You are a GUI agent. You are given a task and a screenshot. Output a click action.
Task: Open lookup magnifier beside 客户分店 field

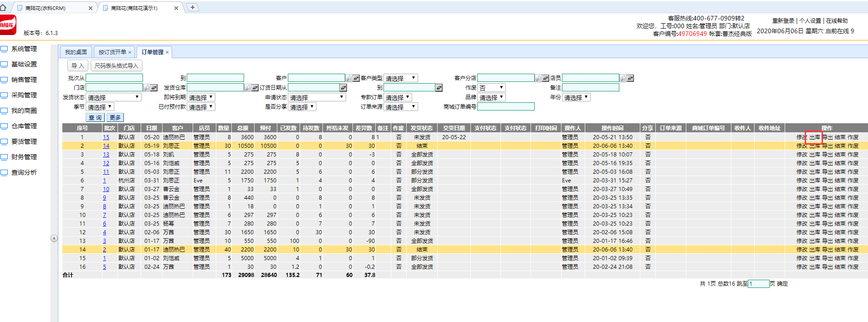point(538,78)
